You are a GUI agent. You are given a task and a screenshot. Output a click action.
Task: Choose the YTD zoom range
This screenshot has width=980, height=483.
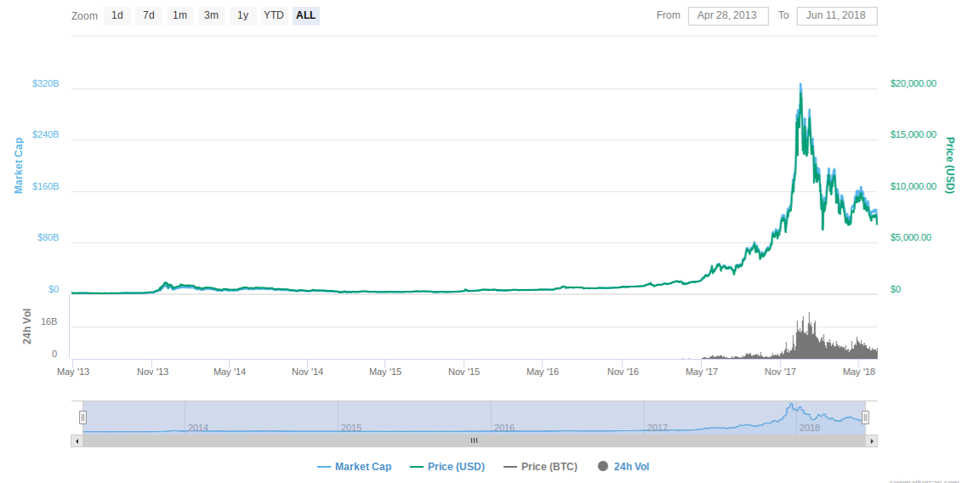[274, 15]
